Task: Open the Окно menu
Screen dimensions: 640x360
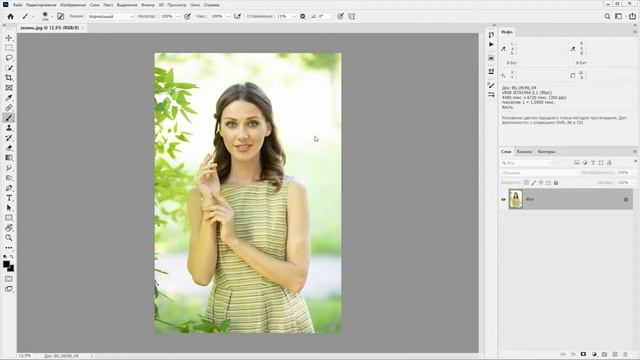Action: [195, 5]
